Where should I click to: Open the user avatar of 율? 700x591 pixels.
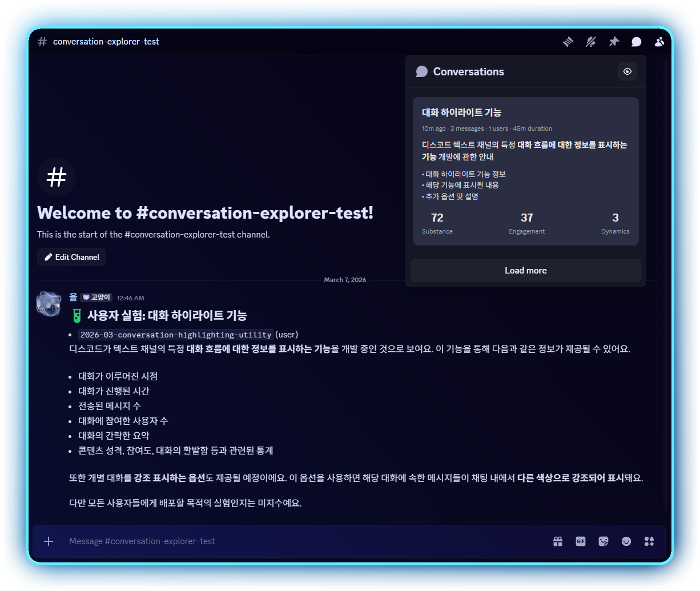pos(49,303)
